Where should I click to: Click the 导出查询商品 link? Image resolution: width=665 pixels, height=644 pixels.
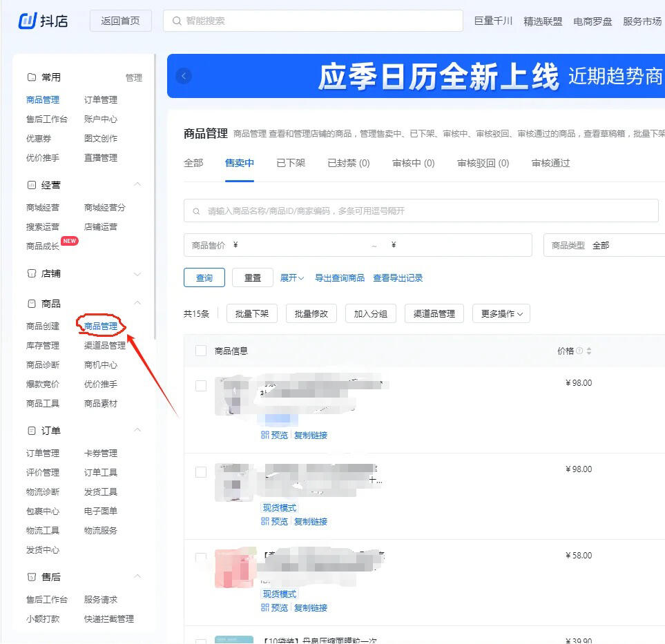pyautogui.click(x=340, y=277)
